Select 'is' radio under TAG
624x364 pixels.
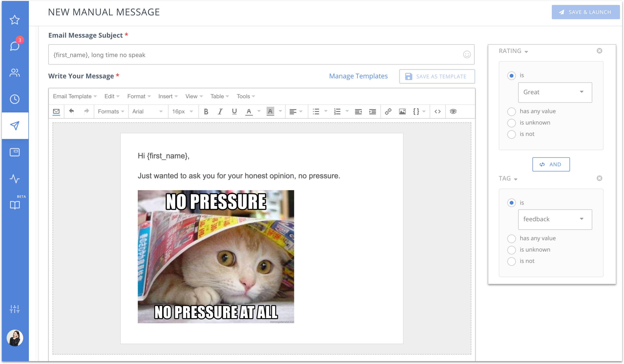tap(511, 203)
